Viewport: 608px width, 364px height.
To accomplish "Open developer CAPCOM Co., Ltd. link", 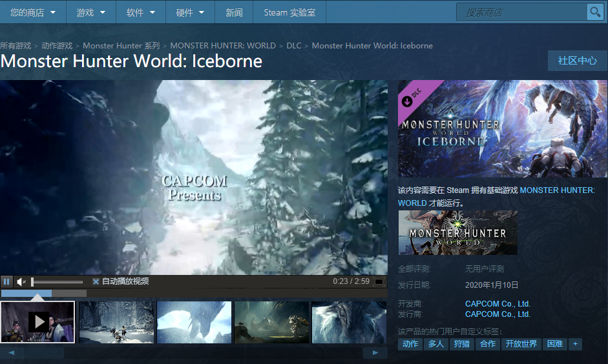I will click(x=498, y=304).
